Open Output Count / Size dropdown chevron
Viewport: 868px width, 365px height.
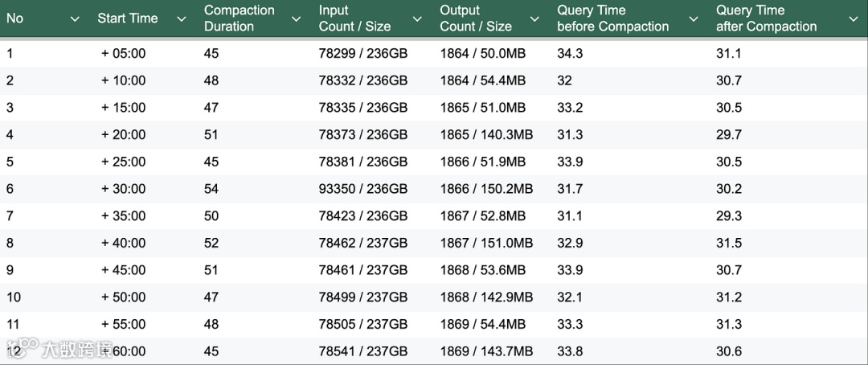tap(535, 18)
